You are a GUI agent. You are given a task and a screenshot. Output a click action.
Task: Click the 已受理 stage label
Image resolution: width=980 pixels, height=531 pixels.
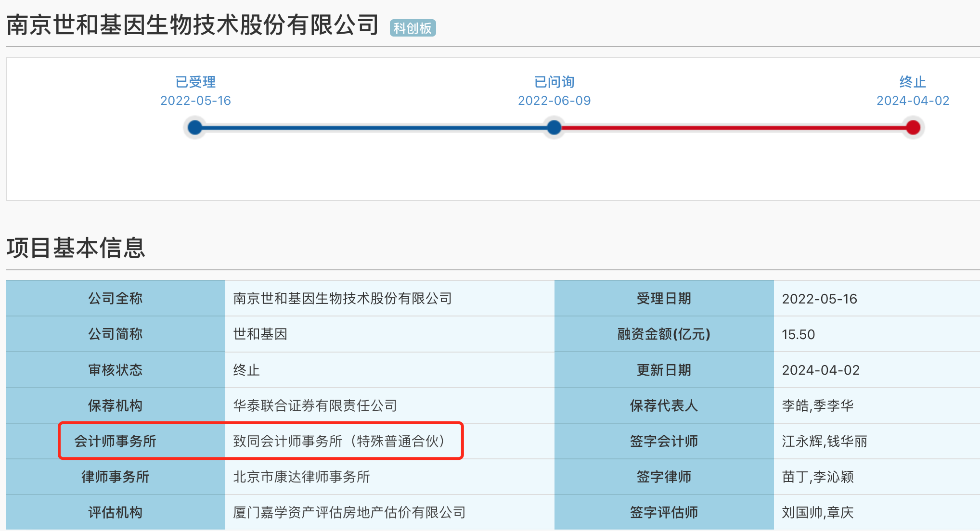point(195,82)
